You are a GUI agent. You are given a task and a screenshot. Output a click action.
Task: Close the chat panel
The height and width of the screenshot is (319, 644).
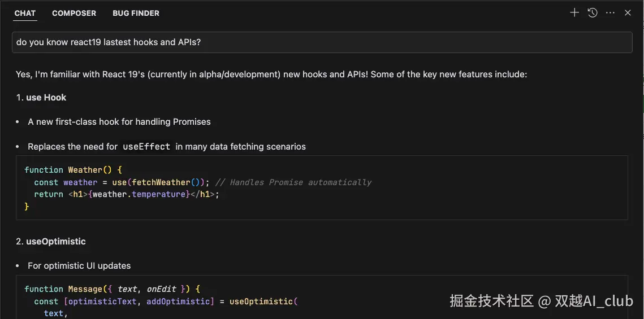pos(628,13)
